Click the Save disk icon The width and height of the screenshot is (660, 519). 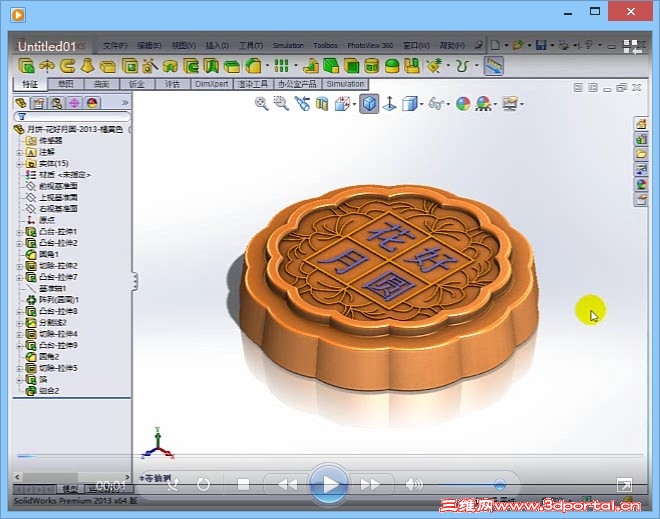[541, 45]
